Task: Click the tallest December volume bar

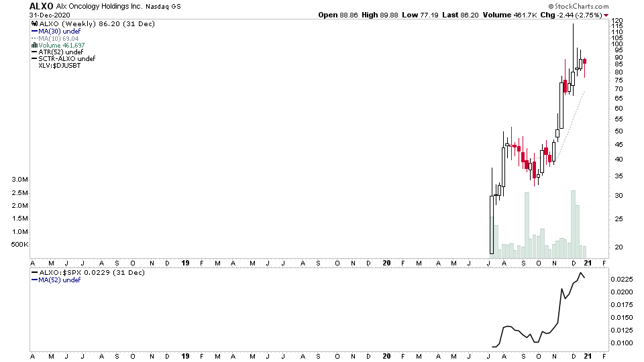Action: click(x=573, y=224)
